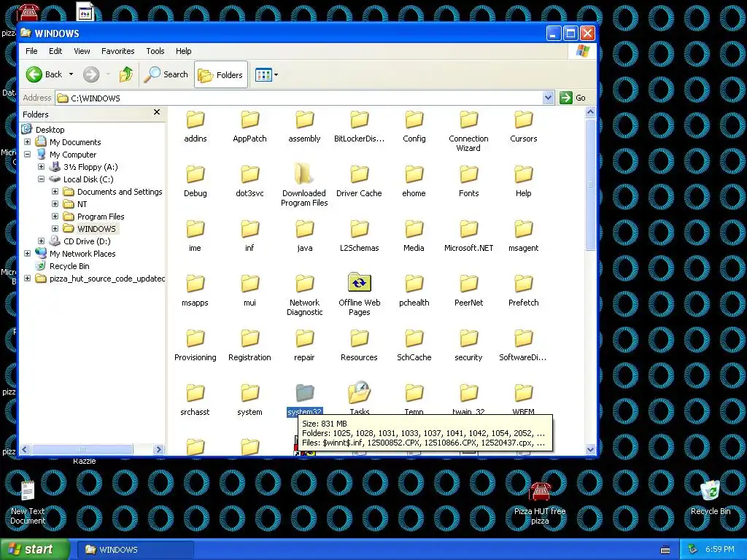Expand the 3½ Floppy (A:) node
747x560 pixels.
41,167
